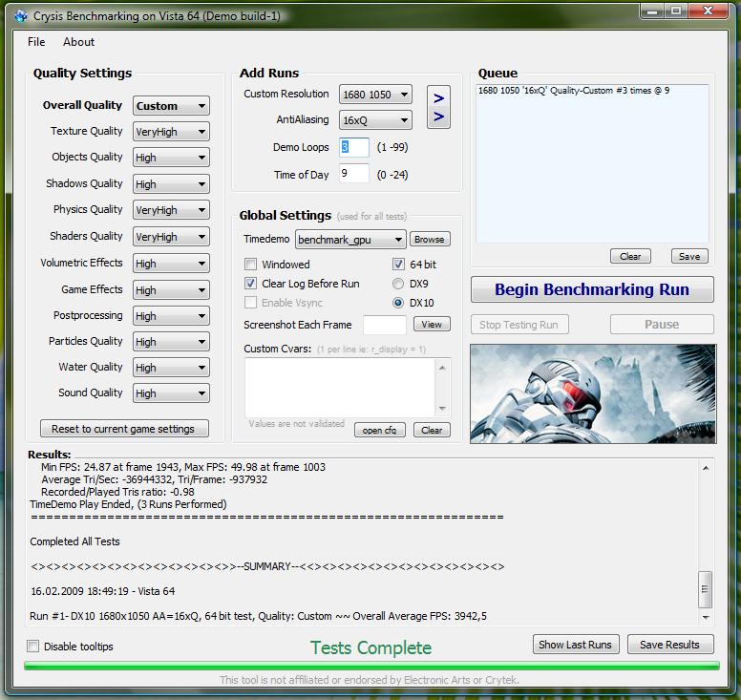
Task: Click '16.02.2009 18:49:19 - Vista 64' line
Action: coord(103,591)
